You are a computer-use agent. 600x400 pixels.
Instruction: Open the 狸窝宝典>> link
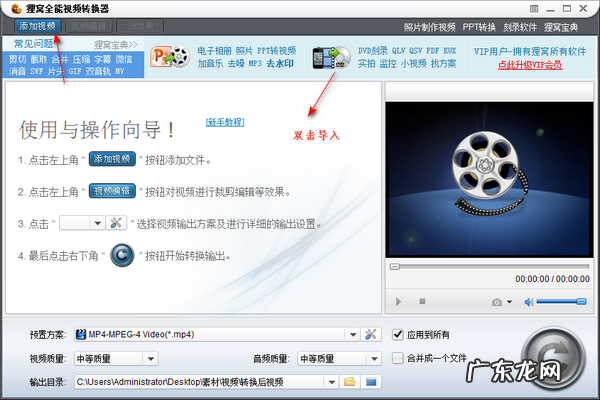pyautogui.click(x=116, y=45)
